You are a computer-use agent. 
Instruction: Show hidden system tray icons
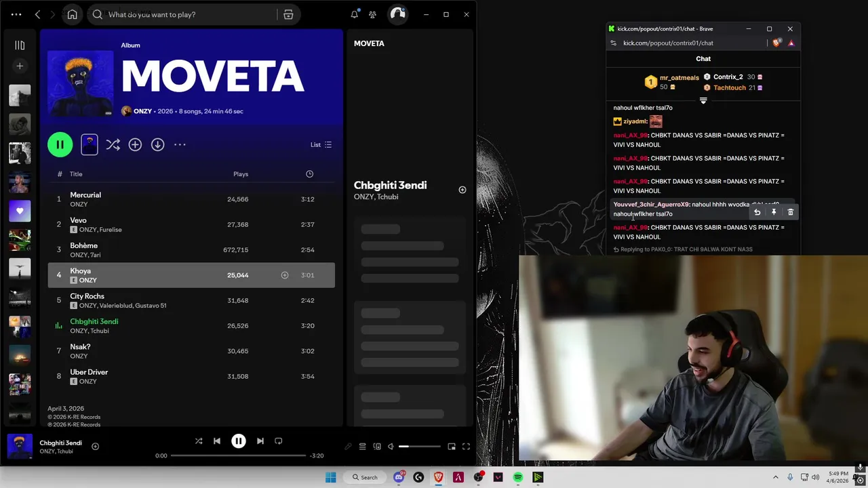pyautogui.click(x=775, y=477)
